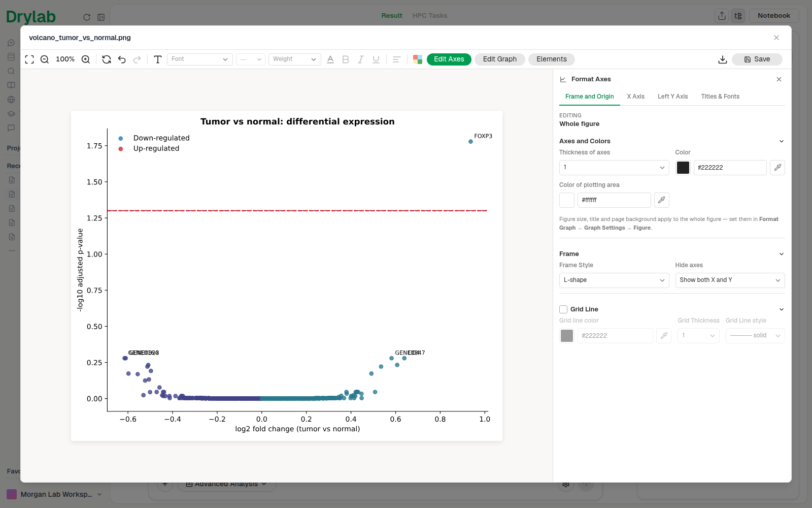
Task: Undo the last edit
Action: [x=122, y=59]
